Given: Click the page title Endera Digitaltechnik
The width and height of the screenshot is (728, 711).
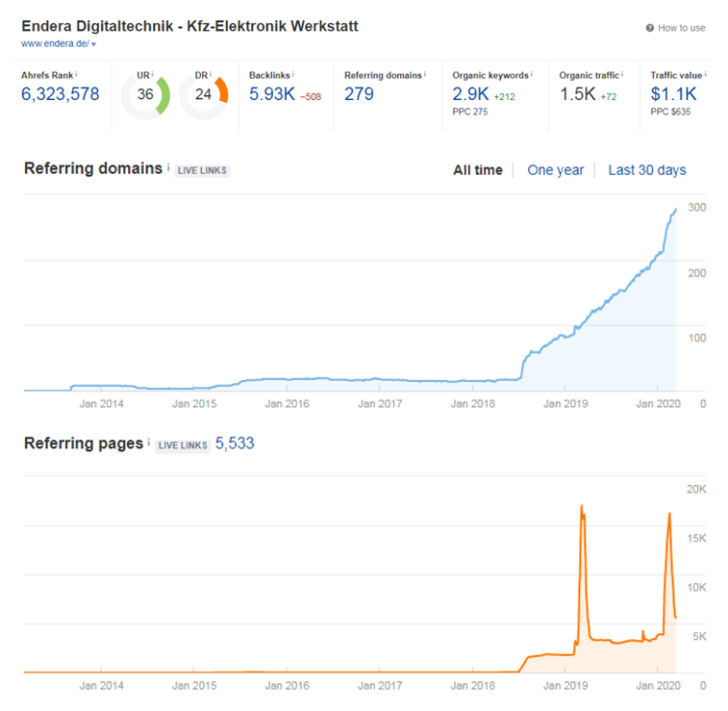Looking at the screenshot, I should 189,26.
